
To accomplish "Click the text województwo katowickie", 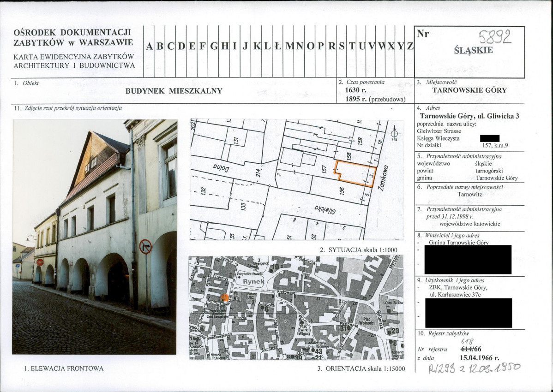I will pos(470,224).
